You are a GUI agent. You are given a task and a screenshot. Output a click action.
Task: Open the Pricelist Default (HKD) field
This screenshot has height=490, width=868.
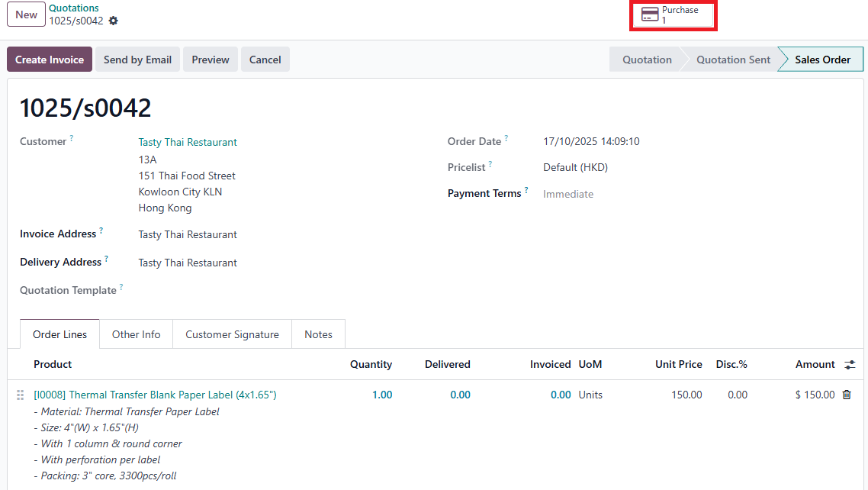pyautogui.click(x=575, y=167)
